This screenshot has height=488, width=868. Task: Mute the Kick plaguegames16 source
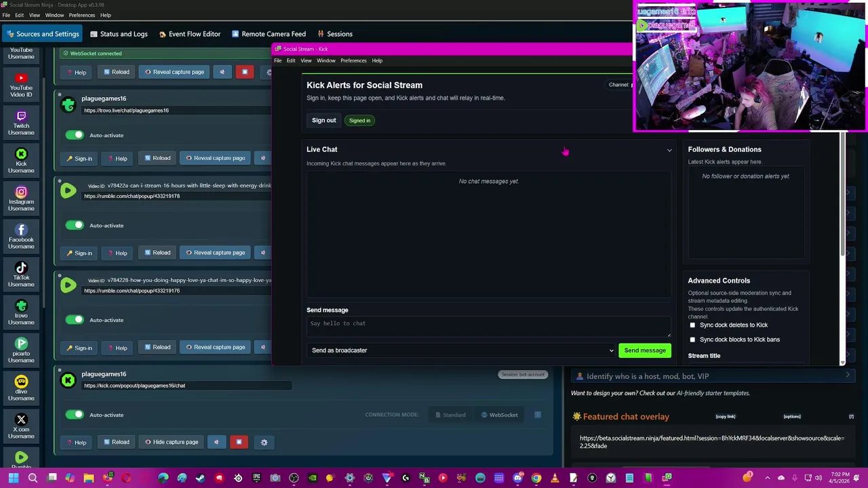click(216, 442)
